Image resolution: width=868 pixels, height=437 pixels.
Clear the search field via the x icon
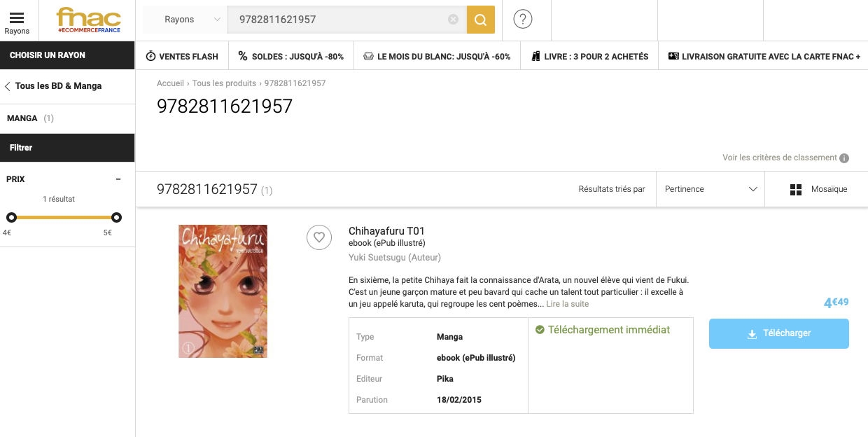point(453,20)
